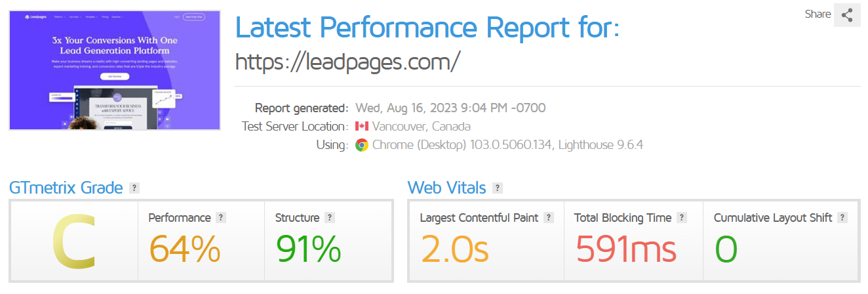Click the 591ms Total Blocking Time value

(x=625, y=249)
